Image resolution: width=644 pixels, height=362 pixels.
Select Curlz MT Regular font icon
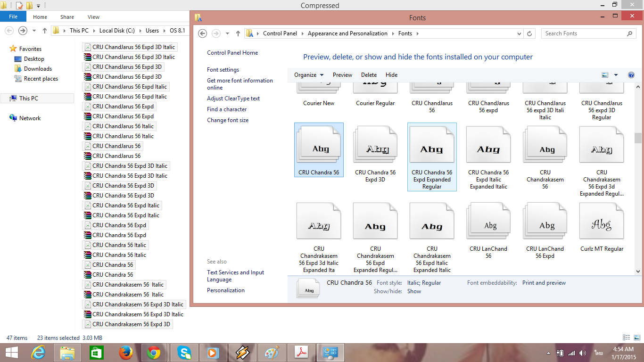tap(602, 227)
